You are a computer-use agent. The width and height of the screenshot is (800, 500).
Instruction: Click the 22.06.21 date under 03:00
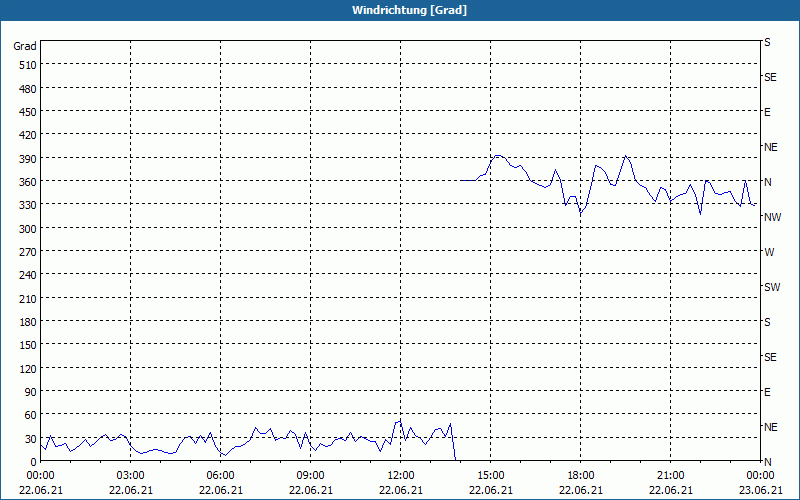click(131, 490)
